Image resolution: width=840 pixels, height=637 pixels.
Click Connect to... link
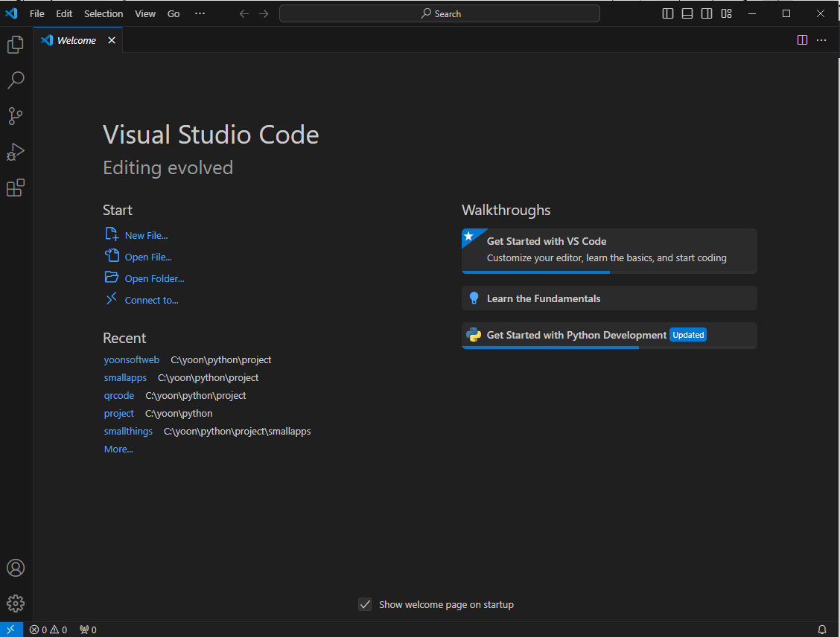[x=152, y=301]
